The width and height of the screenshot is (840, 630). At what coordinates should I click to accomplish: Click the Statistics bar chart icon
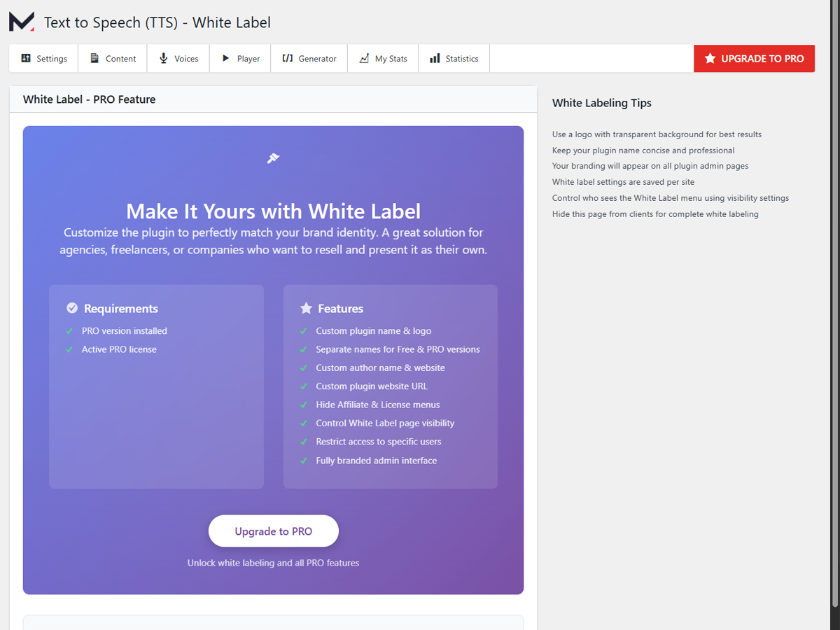tap(435, 58)
